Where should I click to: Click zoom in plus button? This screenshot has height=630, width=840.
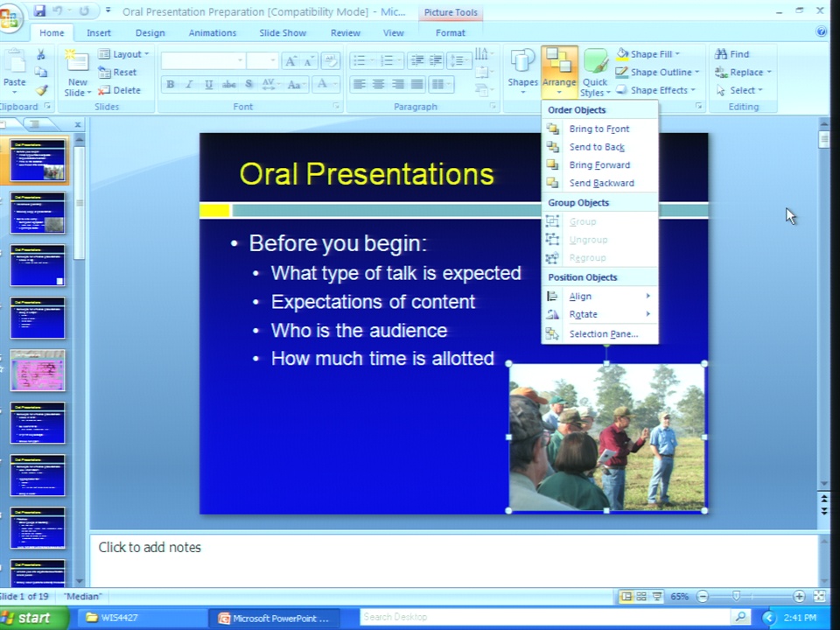pos(799,596)
